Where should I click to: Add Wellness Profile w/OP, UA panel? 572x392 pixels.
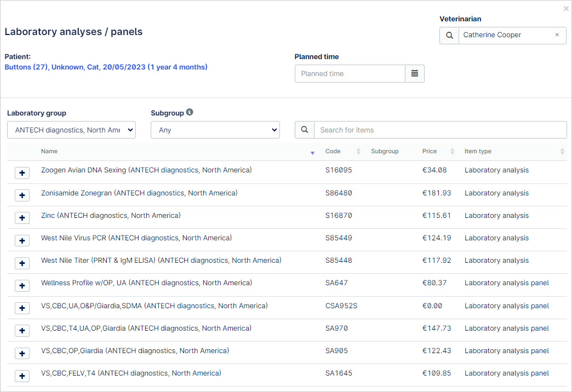pos(22,286)
